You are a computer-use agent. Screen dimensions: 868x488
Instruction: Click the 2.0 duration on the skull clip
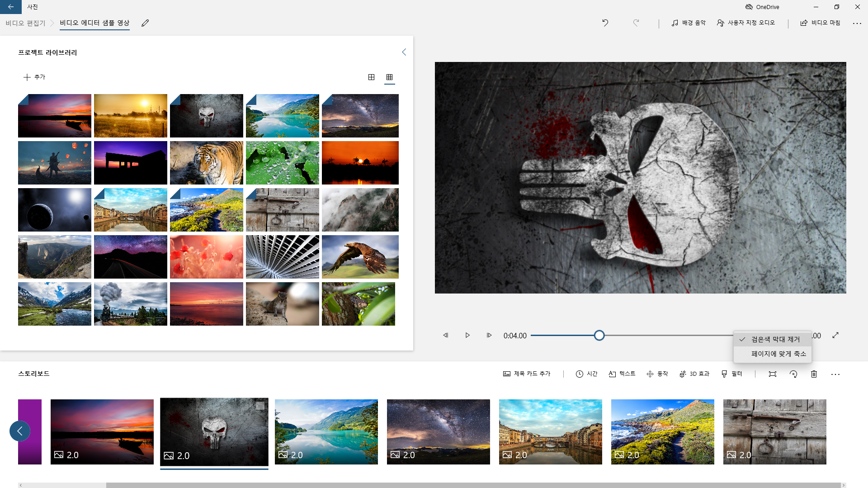click(183, 455)
